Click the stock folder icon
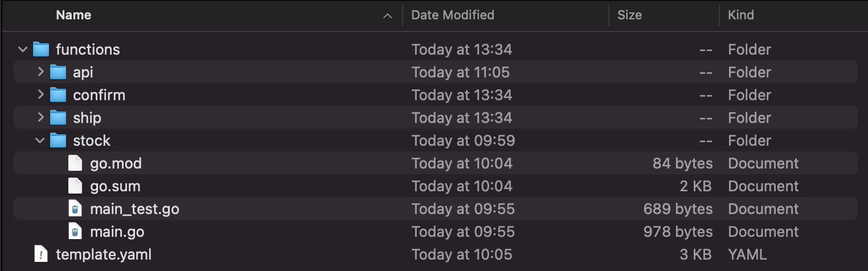Screen dimensions: 868x271 pos(58,141)
